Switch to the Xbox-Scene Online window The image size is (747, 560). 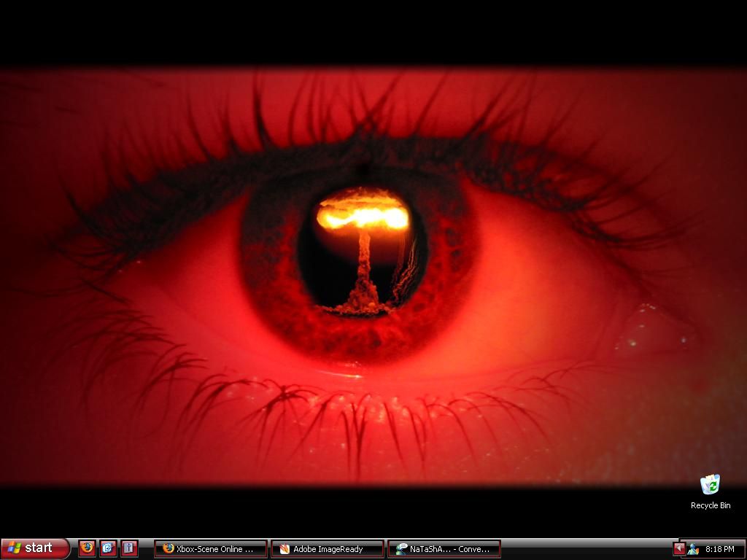click(210, 549)
